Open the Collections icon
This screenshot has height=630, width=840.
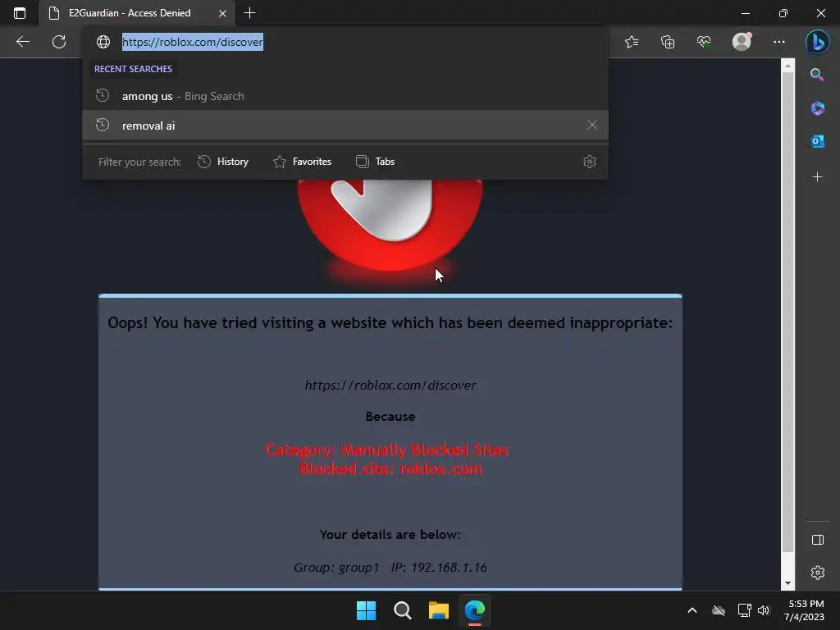click(x=668, y=42)
